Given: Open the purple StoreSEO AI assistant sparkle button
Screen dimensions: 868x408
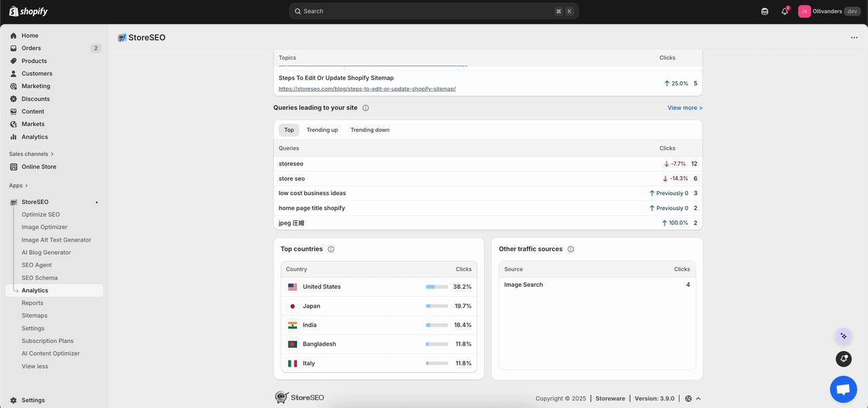Looking at the screenshot, I should point(843,335).
